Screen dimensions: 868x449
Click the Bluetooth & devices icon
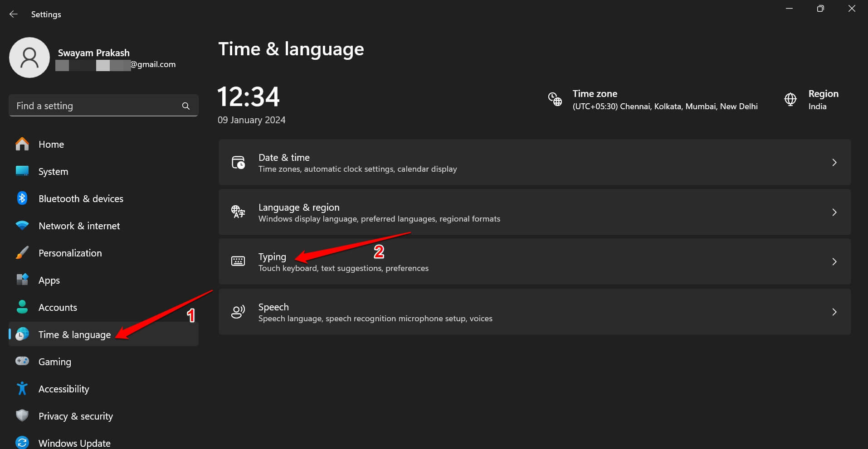click(22, 198)
